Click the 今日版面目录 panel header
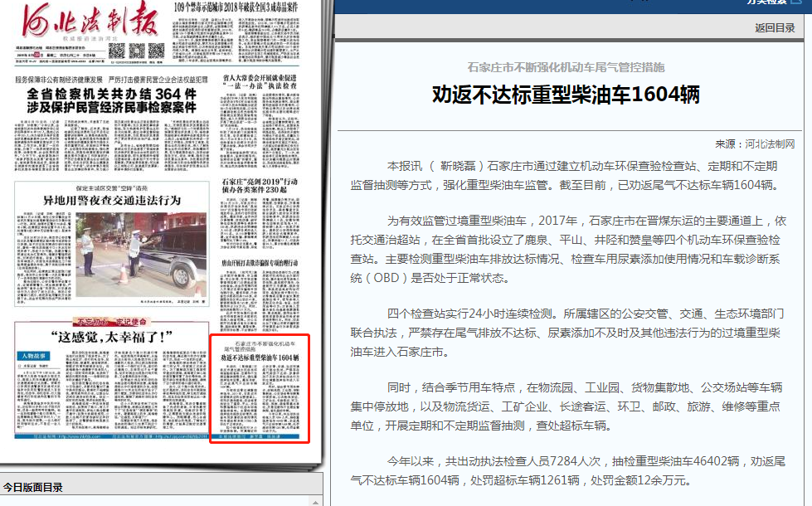812x506 pixels. click(33, 487)
